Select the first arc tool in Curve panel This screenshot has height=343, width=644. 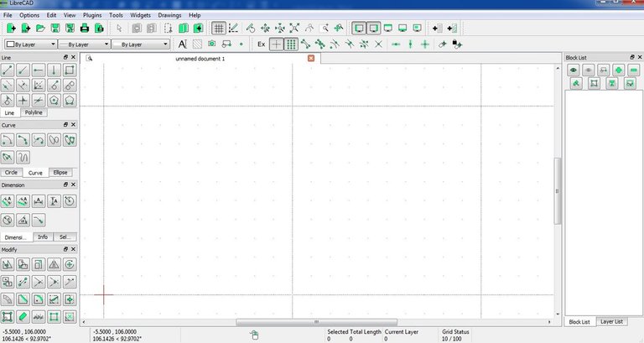(x=8, y=140)
